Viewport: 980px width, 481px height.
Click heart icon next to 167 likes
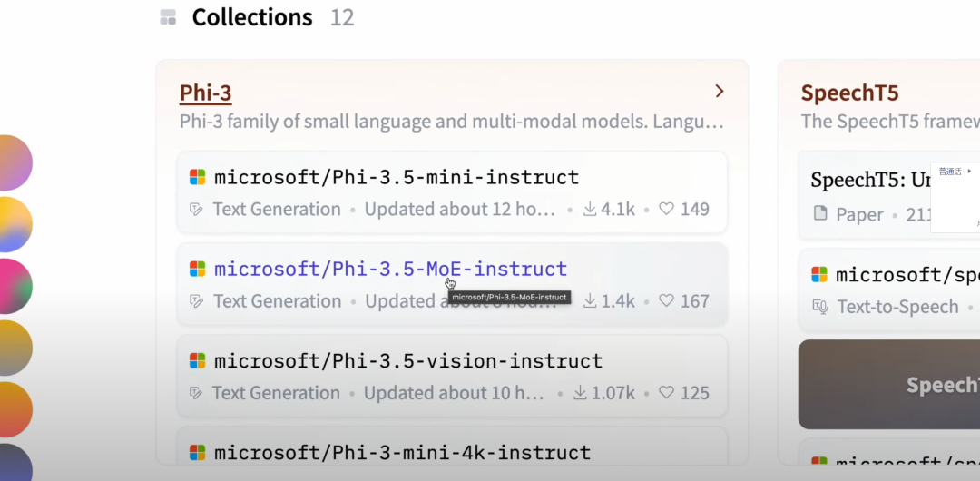click(x=667, y=300)
